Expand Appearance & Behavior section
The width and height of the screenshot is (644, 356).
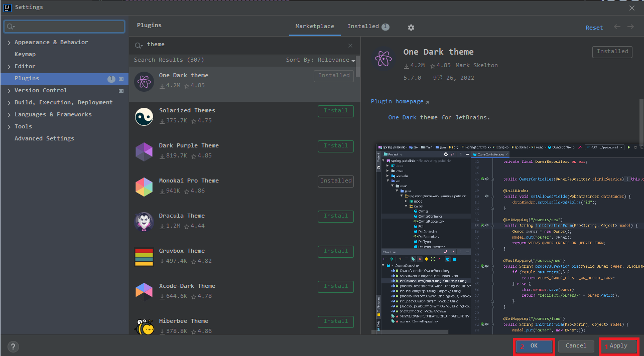click(x=9, y=43)
